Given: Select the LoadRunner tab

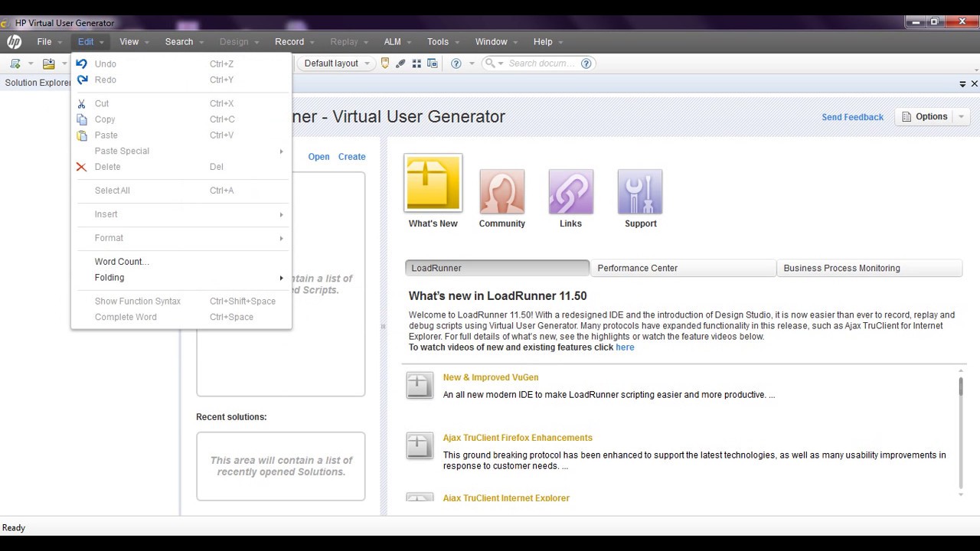Looking at the screenshot, I should [497, 268].
